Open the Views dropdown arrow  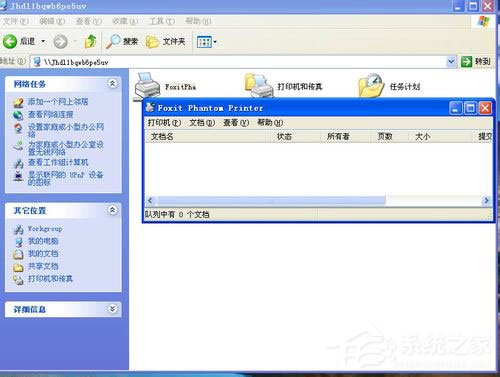(x=215, y=42)
